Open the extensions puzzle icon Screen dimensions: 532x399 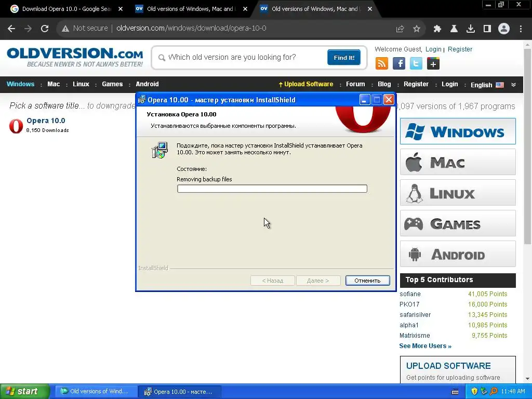437,29
